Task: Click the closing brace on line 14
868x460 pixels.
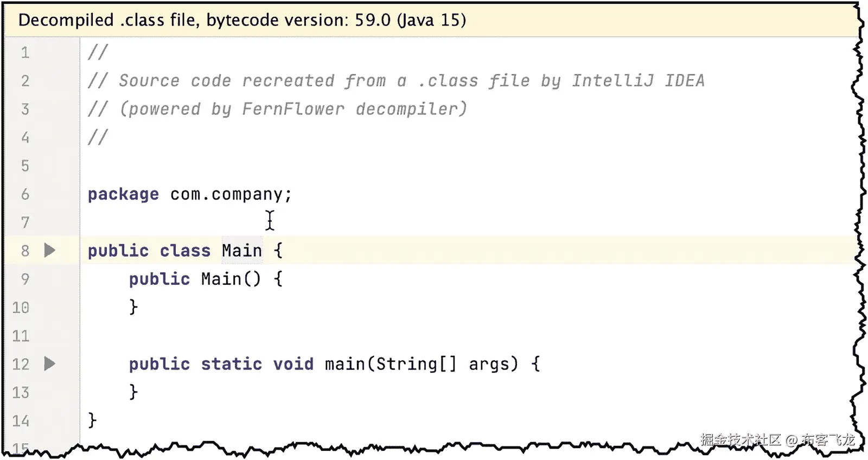Action: coord(91,420)
